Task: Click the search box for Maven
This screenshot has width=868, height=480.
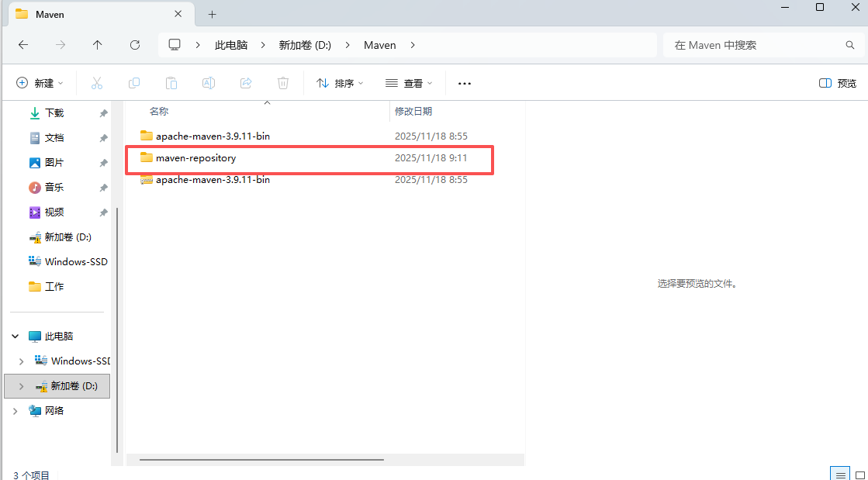Action: pyautogui.click(x=752, y=45)
